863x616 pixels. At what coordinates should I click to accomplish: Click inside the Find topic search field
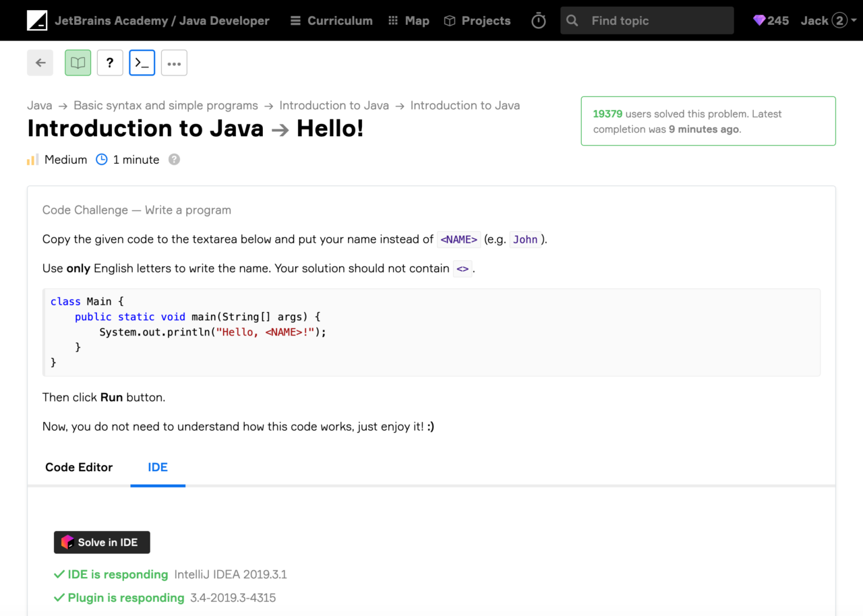(647, 20)
